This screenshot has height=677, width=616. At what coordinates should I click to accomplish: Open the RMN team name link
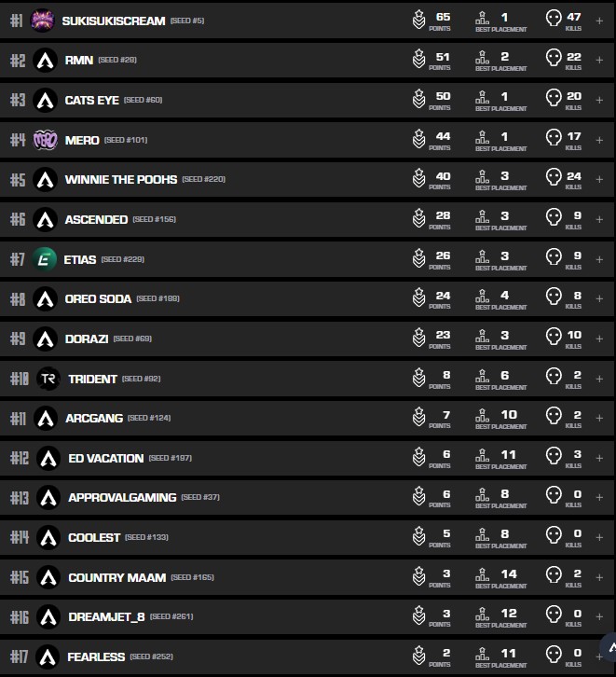pos(79,61)
